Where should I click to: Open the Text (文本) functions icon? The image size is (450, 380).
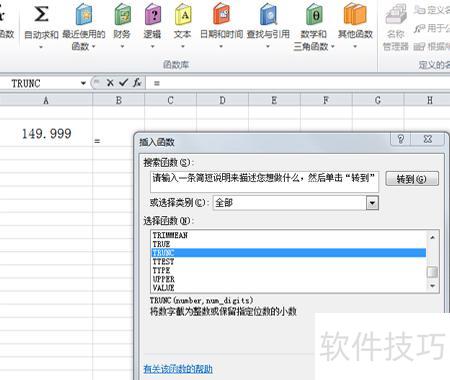point(183,14)
